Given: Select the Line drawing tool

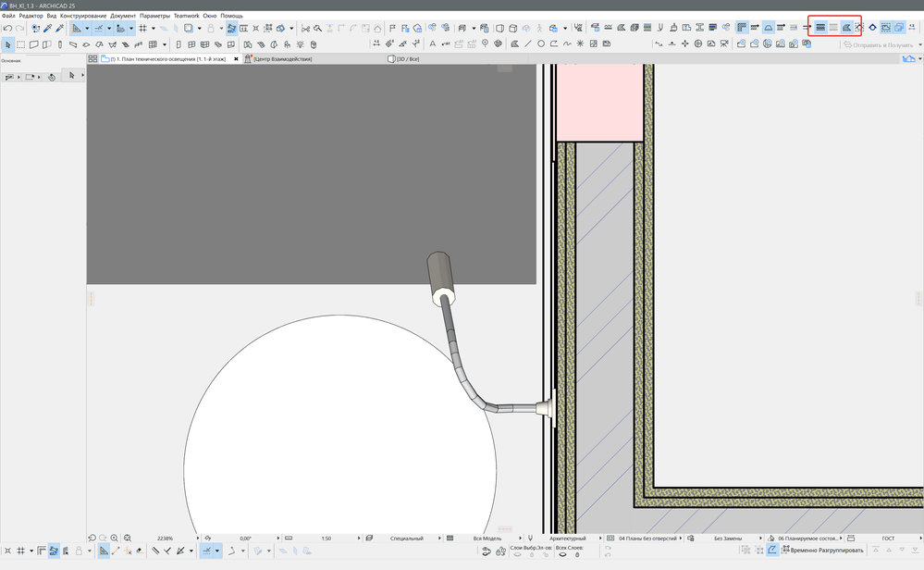Looking at the screenshot, I should coord(528,44).
